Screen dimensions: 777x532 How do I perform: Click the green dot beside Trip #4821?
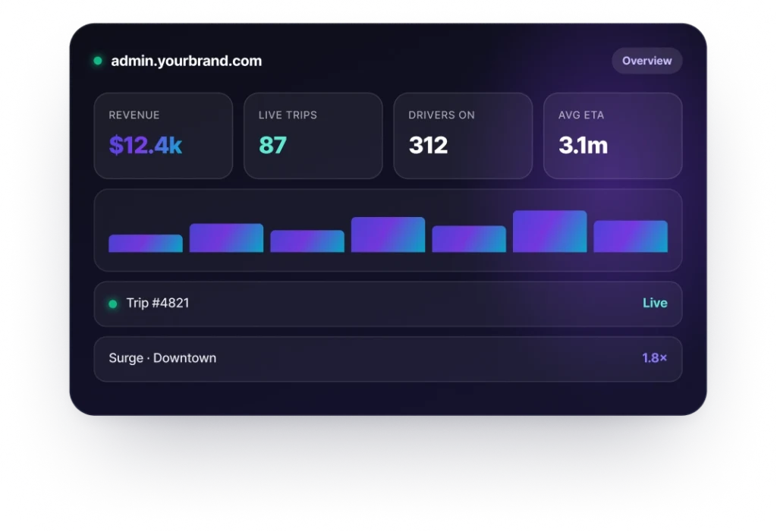click(x=113, y=304)
